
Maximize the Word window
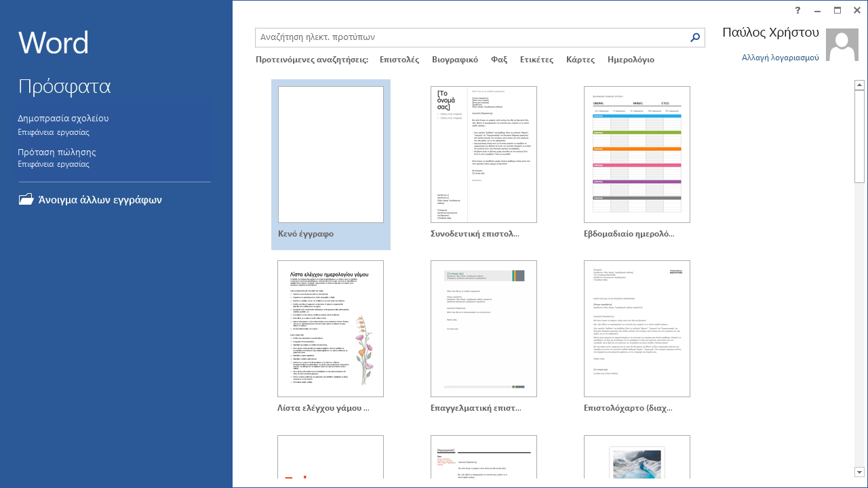[837, 10]
